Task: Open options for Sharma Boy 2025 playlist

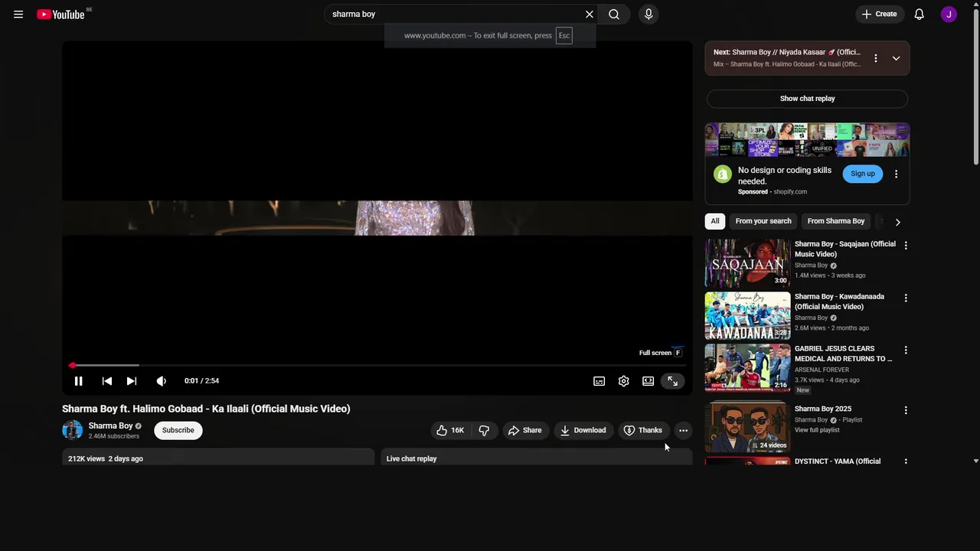Action: (906, 410)
